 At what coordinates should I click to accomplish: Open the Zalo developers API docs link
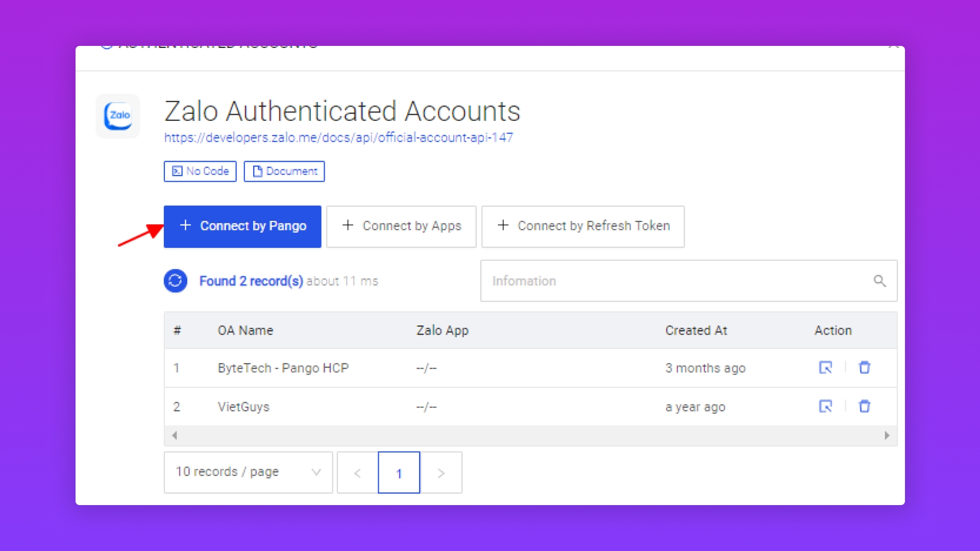[x=338, y=138]
